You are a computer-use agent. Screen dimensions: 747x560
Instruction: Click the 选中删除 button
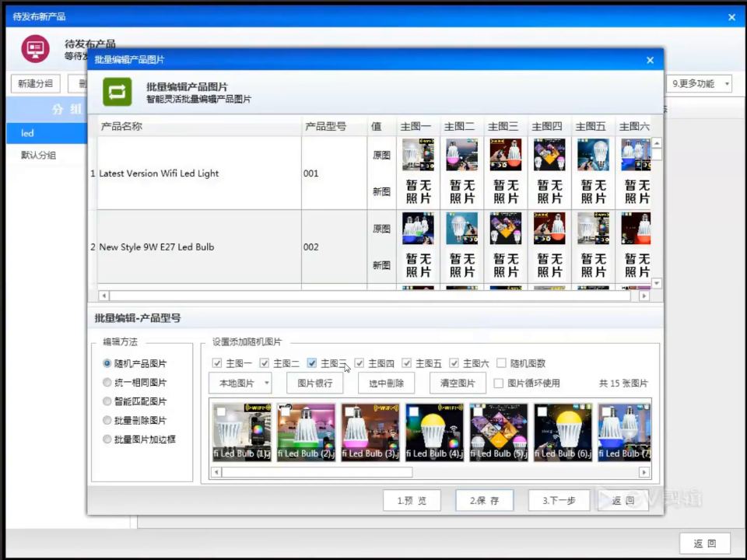click(387, 383)
